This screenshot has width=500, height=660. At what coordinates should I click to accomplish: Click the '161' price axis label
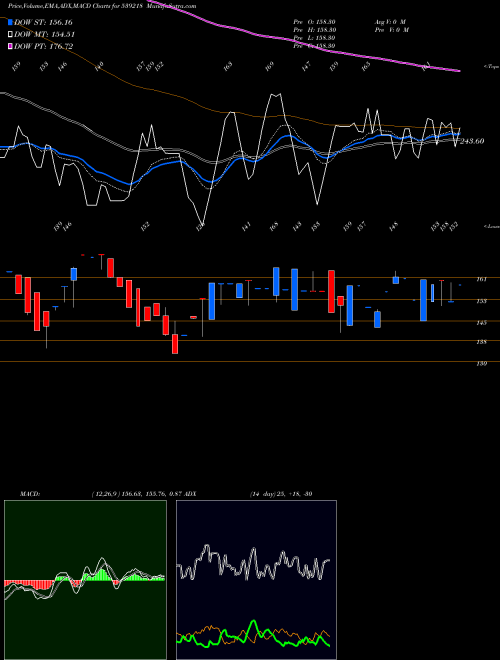click(482, 279)
